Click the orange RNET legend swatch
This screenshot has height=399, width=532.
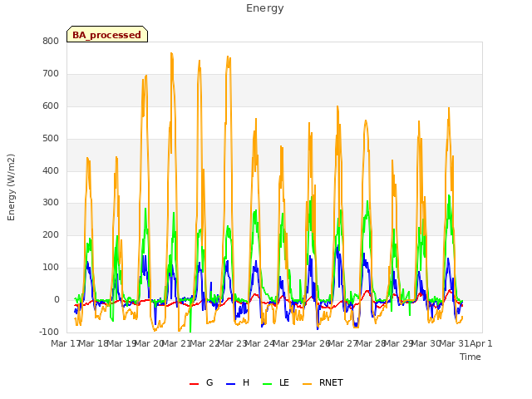307,384
